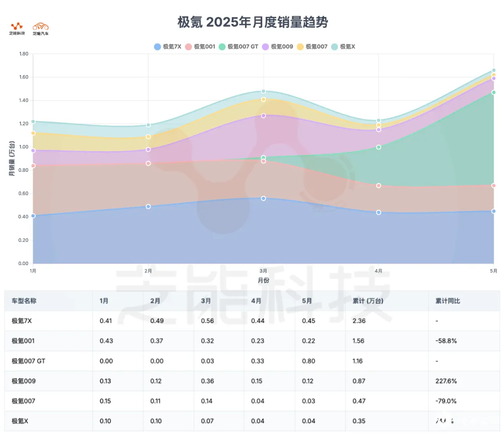504x434 pixels.
Task: Click the y-axis title 月销量 (万台)
Action: [12, 159]
